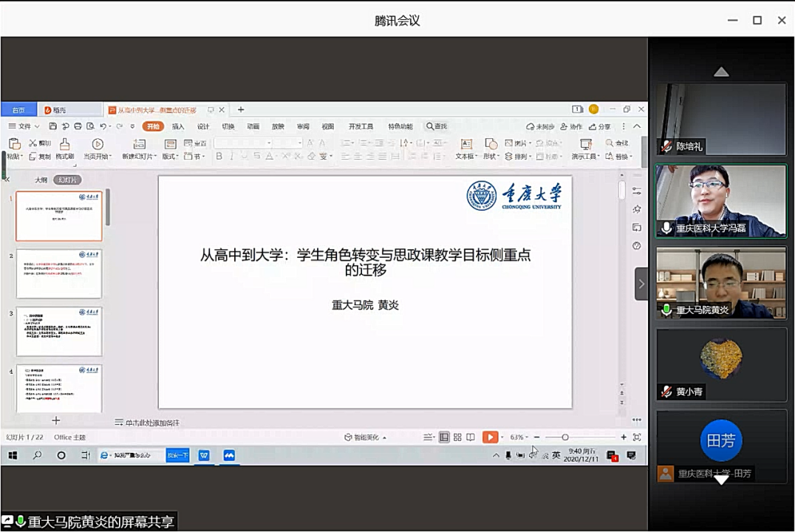795x532 pixels.
Task: Click the WPS taskbar icon
Action: 204,456
